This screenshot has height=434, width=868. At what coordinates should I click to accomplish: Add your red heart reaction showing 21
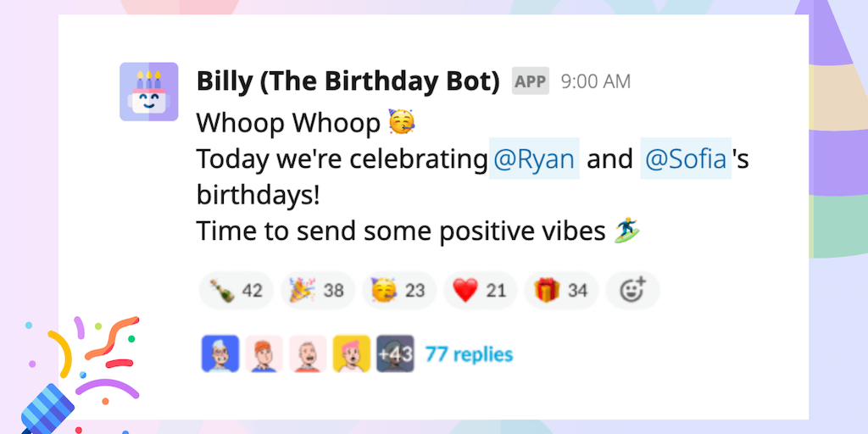(x=480, y=291)
